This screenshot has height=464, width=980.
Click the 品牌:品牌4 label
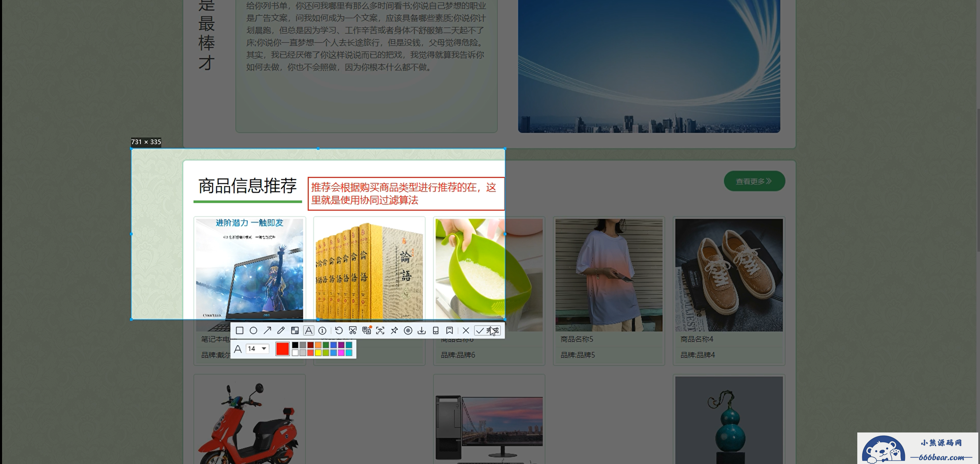[x=697, y=355]
